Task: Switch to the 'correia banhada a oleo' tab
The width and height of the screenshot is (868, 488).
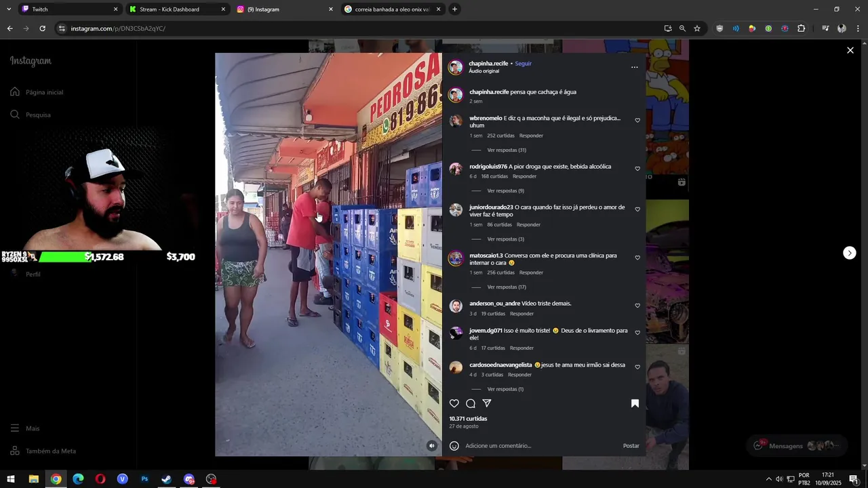Action: pyautogui.click(x=393, y=9)
